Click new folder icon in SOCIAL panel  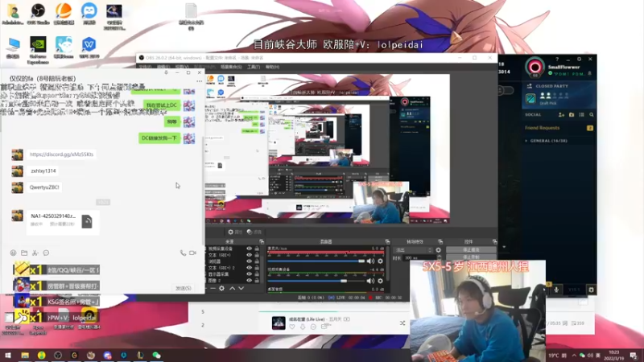572,115
